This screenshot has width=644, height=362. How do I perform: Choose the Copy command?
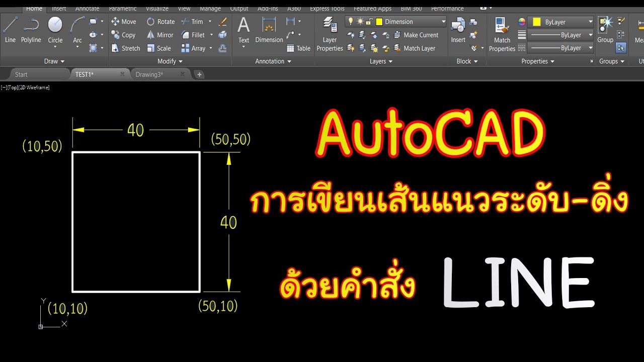[124, 35]
